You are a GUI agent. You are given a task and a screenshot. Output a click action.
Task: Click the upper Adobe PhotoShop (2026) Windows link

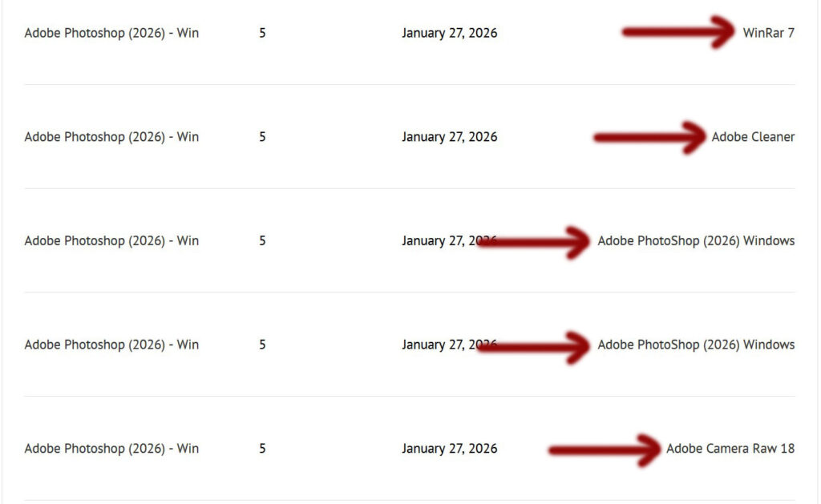696,240
